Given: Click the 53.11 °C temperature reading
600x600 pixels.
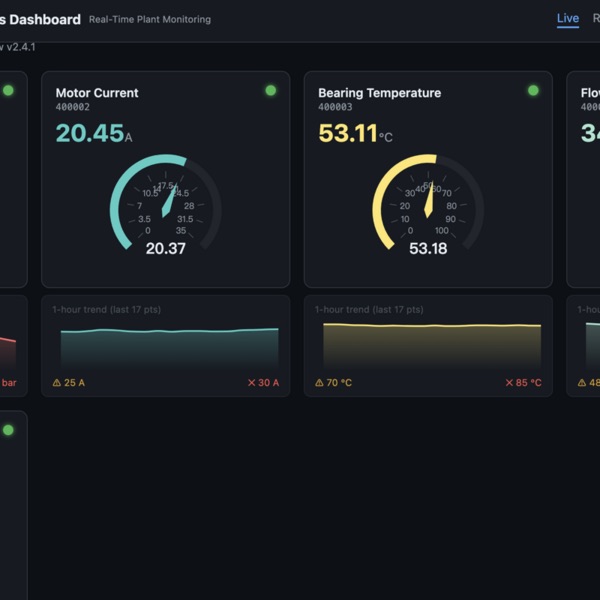Looking at the screenshot, I should [355, 133].
